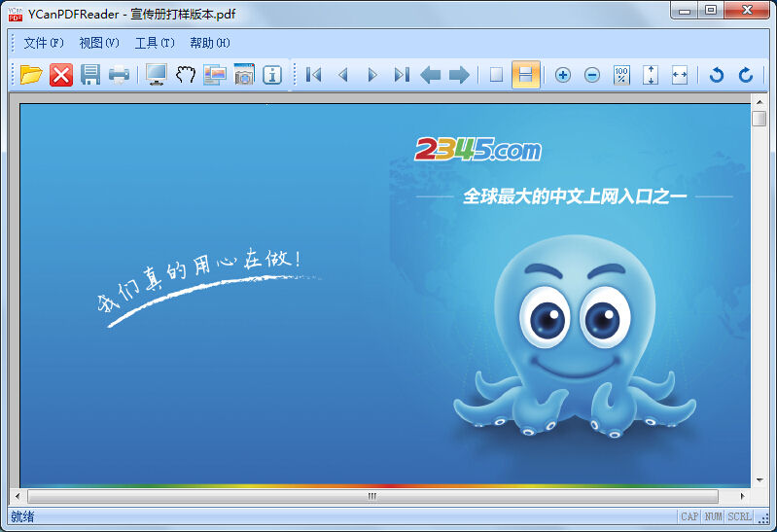
Task: Click the zoom in plus icon
Action: (x=562, y=75)
